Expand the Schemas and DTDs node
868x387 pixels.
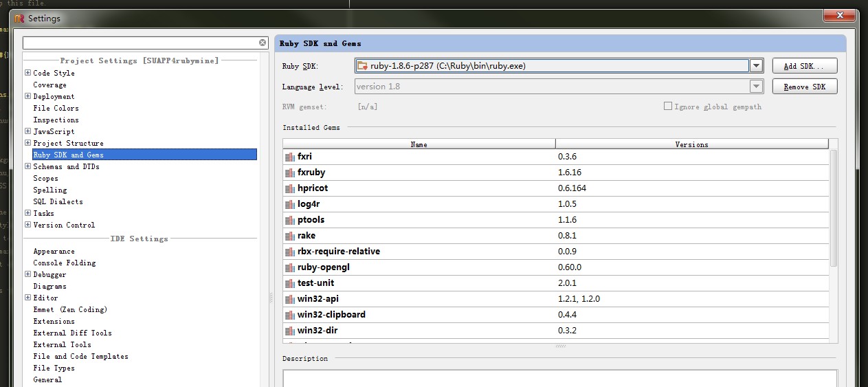(27, 166)
